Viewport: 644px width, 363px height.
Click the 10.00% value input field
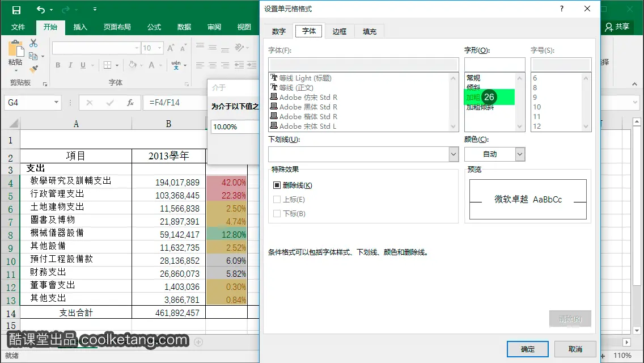pyautogui.click(x=235, y=126)
